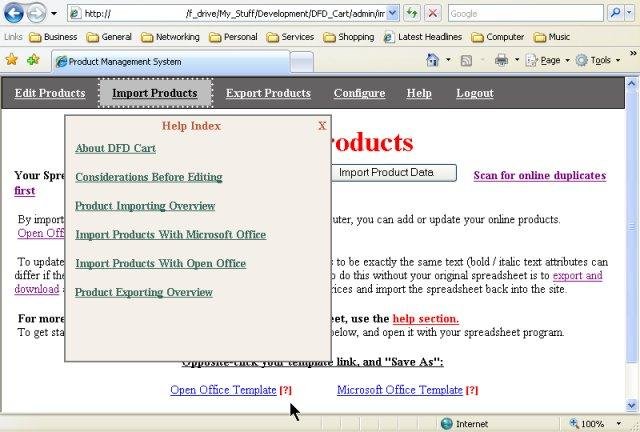Click the RSS feeds icon

[x=466, y=61]
